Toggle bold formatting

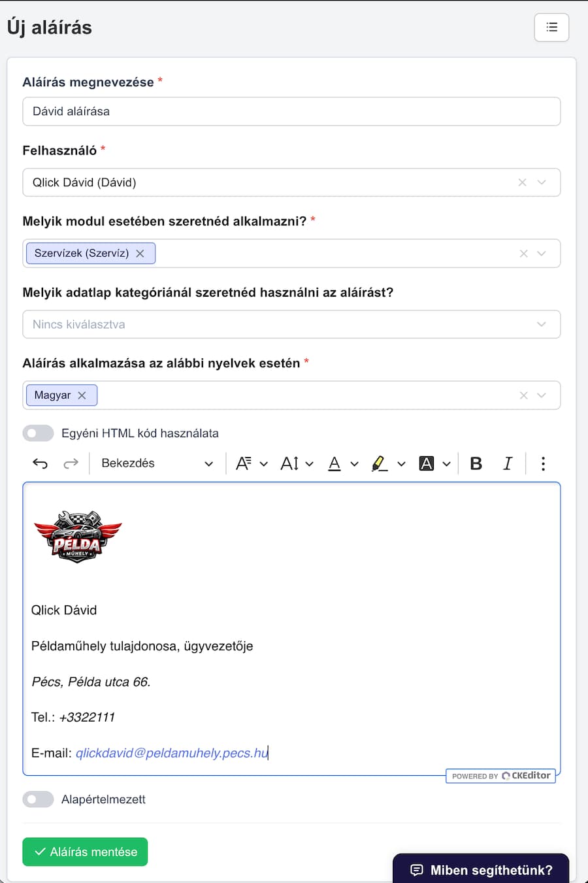(476, 463)
